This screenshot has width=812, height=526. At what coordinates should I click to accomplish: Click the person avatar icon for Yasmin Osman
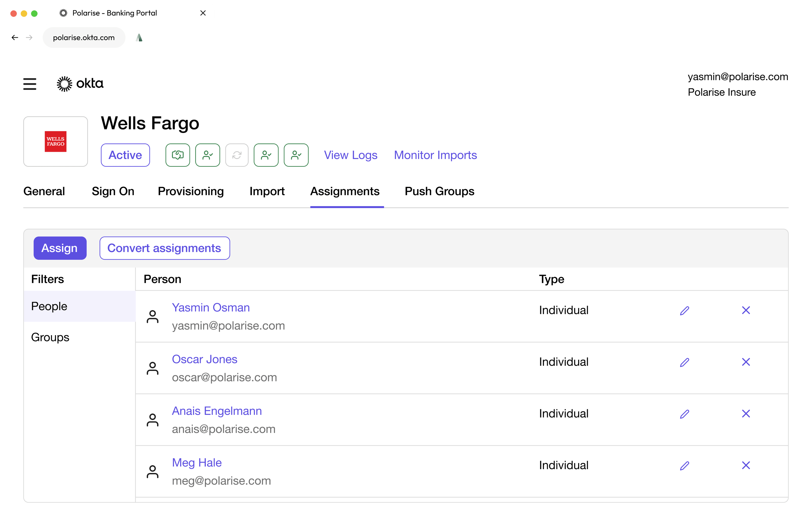(x=152, y=317)
